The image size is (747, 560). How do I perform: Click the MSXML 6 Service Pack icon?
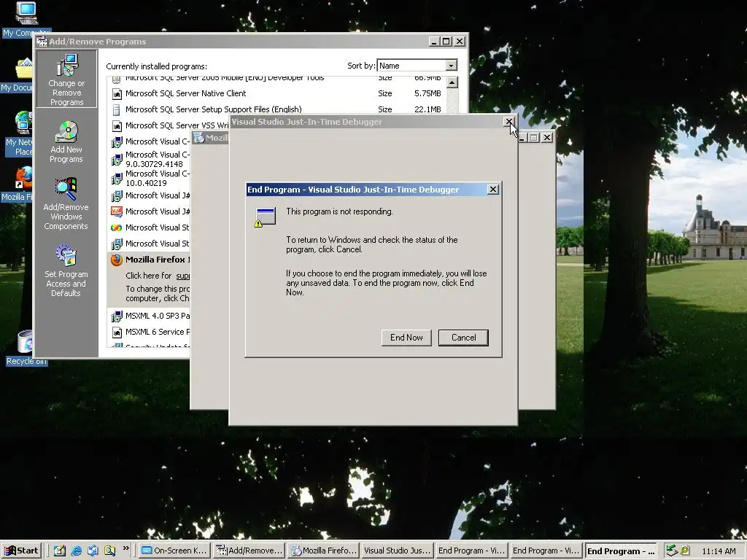[117, 332]
